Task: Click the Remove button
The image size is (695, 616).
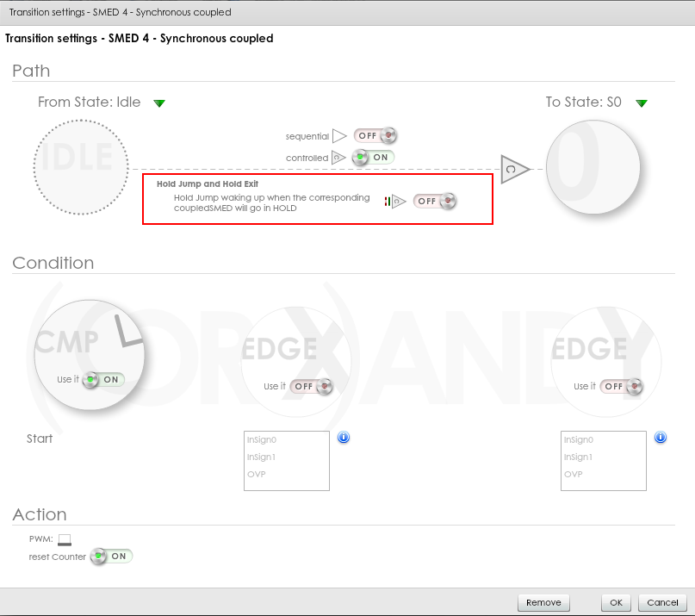Action: tap(543, 603)
